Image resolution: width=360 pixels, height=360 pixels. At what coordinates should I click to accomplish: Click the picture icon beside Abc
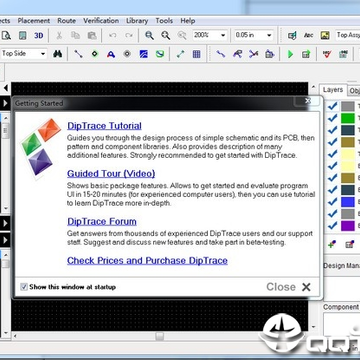click(x=325, y=35)
